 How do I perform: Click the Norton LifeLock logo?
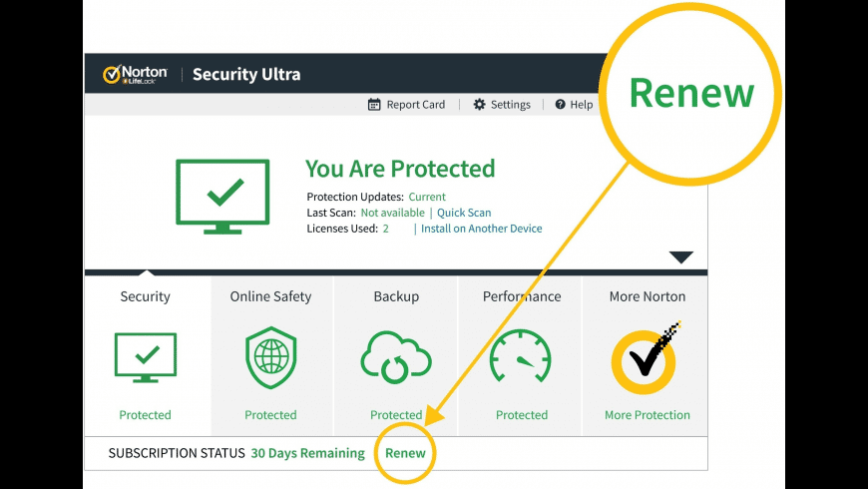pos(135,74)
